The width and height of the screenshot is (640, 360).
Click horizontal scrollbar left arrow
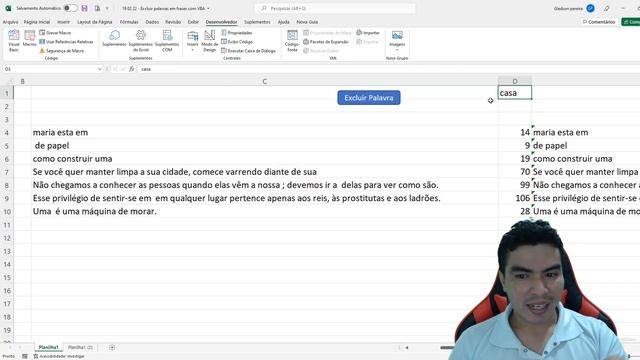point(407,348)
